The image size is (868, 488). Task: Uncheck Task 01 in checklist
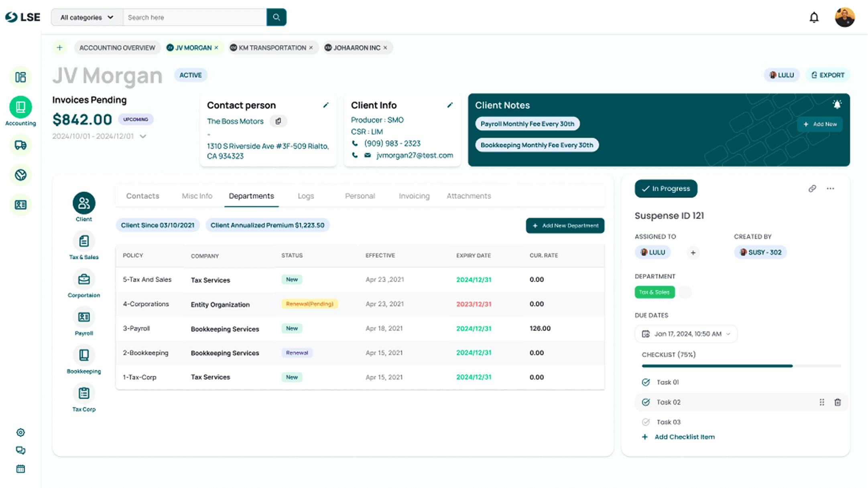point(646,382)
